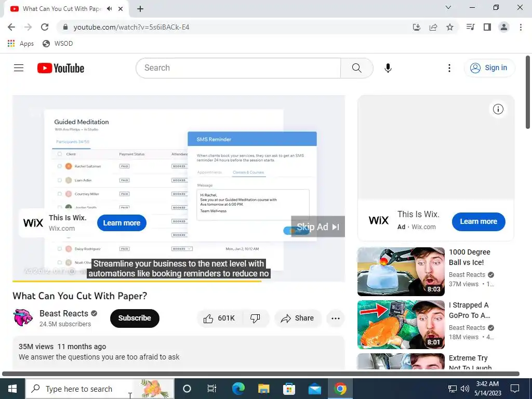532x399 pixels.
Task: Open the system volume icon in tray
Action: 465,389
